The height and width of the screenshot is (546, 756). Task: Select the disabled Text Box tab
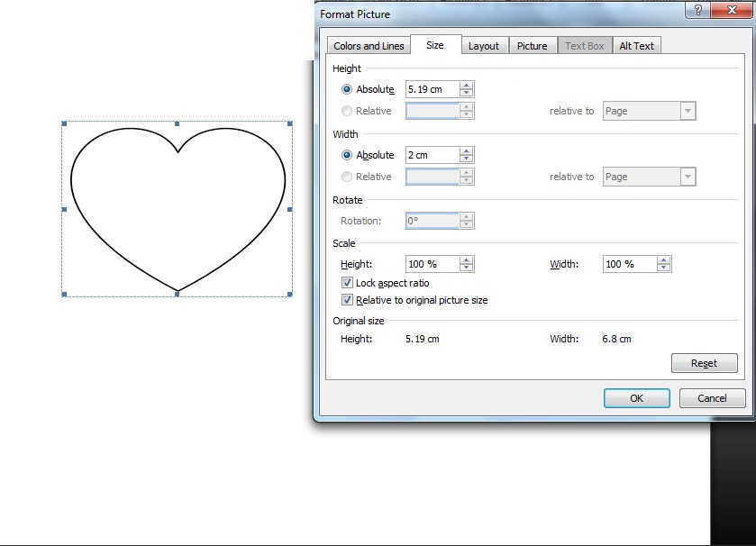coord(585,46)
